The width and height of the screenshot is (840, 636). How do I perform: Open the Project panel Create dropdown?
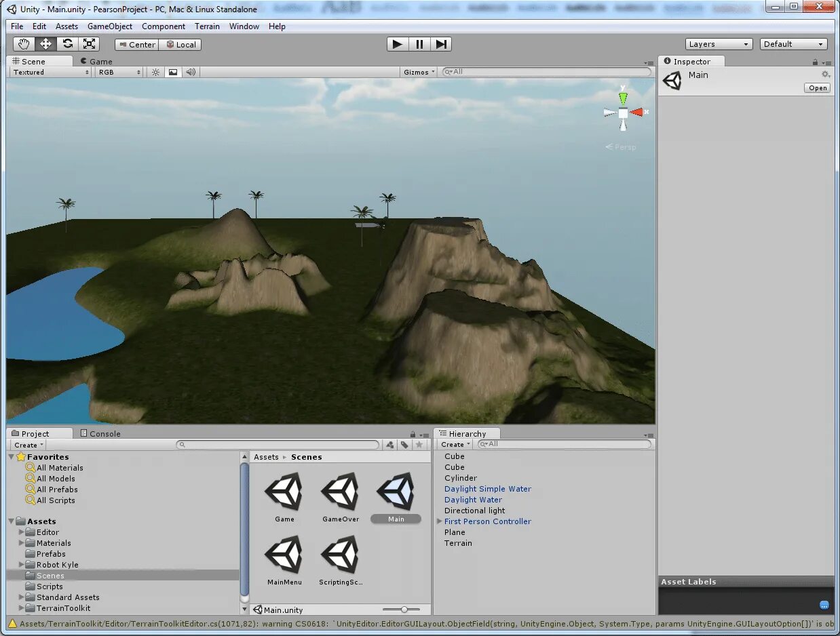coord(28,445)
